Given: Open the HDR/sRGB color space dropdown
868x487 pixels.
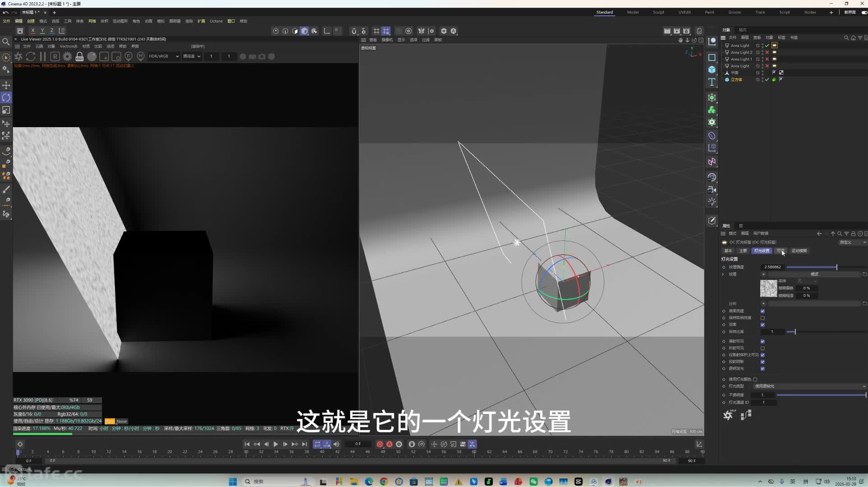Looking at the screenshot, I should (164, 56).
